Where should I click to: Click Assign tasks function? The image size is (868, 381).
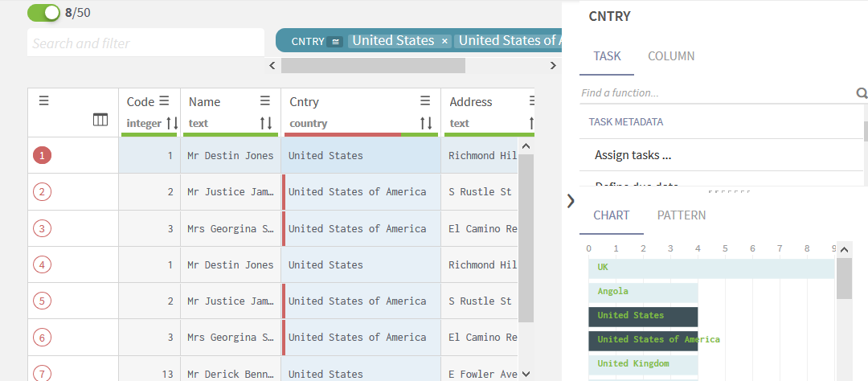pyautogui.click(x=633, y=155)
